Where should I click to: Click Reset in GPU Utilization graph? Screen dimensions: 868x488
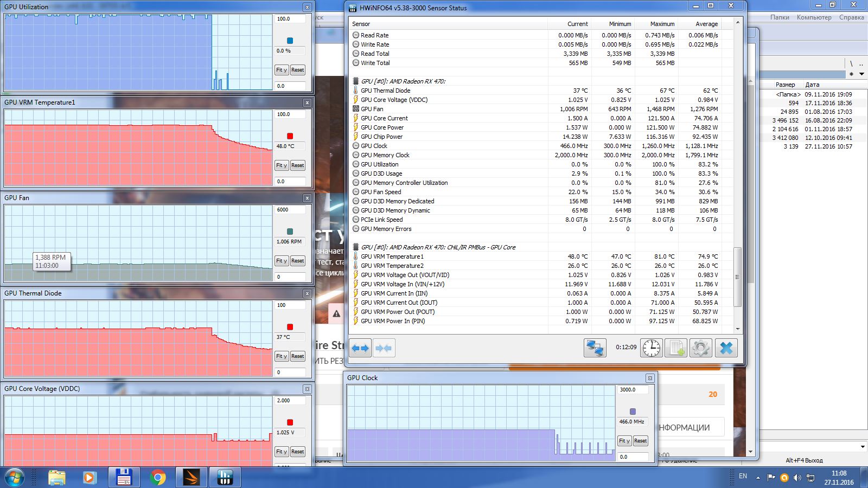[x=297, y=70]
